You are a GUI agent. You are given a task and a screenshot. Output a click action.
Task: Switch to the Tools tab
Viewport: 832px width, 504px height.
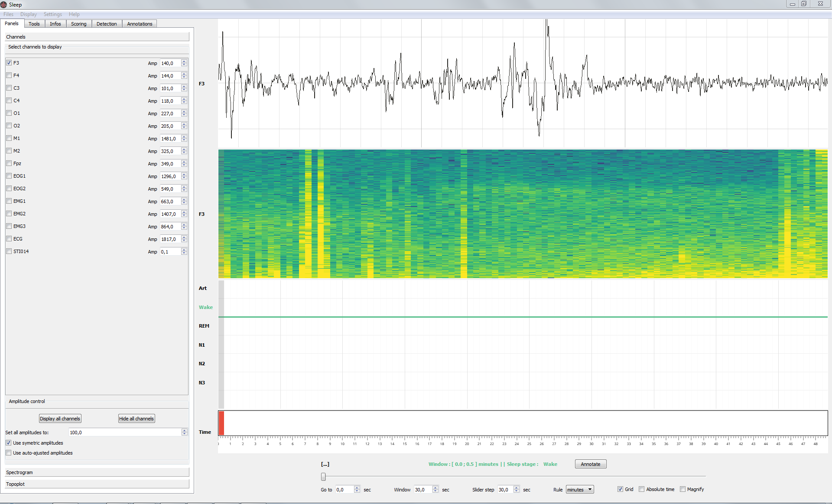pyautogui.click(x=34, y=24)
